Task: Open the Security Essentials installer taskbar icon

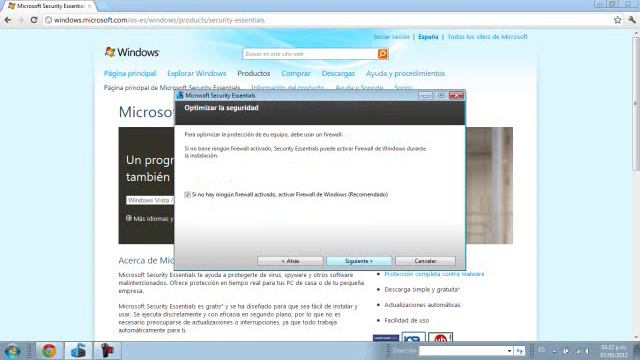Action: point(78,351)
